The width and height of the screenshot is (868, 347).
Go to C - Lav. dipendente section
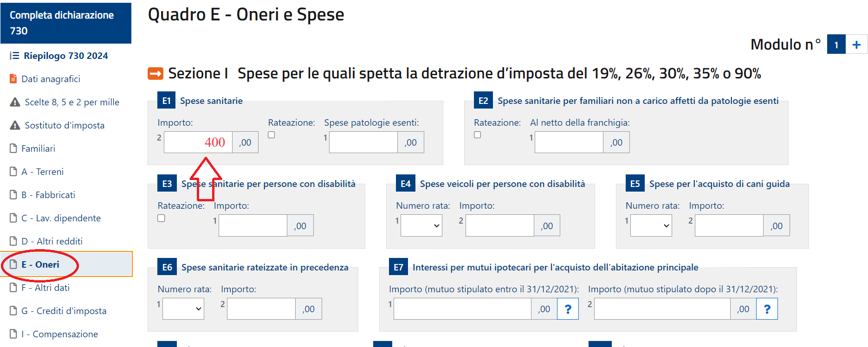pyautogui.click(x=61, y=218)
